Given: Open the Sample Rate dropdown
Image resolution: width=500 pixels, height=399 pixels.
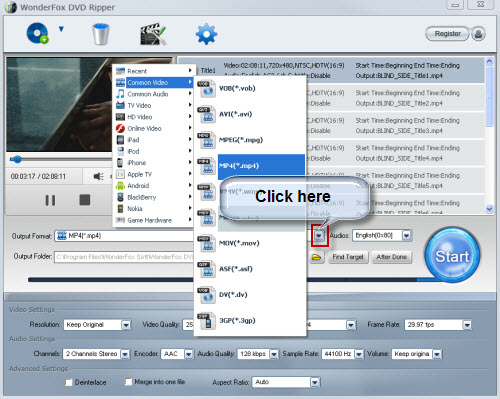Looking at the screenshot, I should 359,354.
